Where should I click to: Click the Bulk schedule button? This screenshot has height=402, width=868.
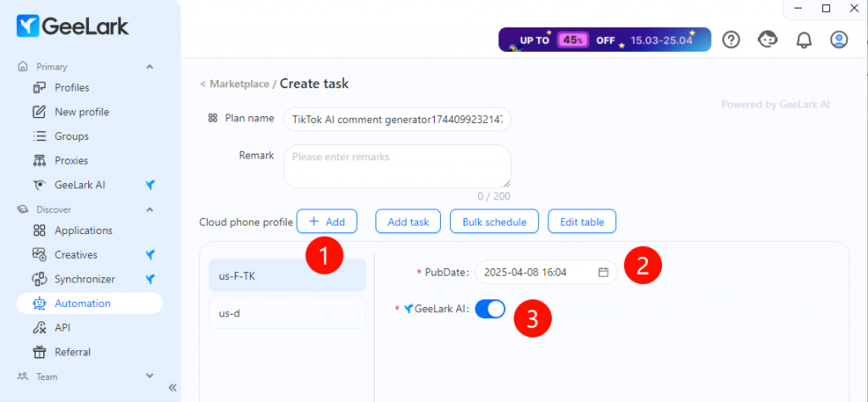click(494, 221)
